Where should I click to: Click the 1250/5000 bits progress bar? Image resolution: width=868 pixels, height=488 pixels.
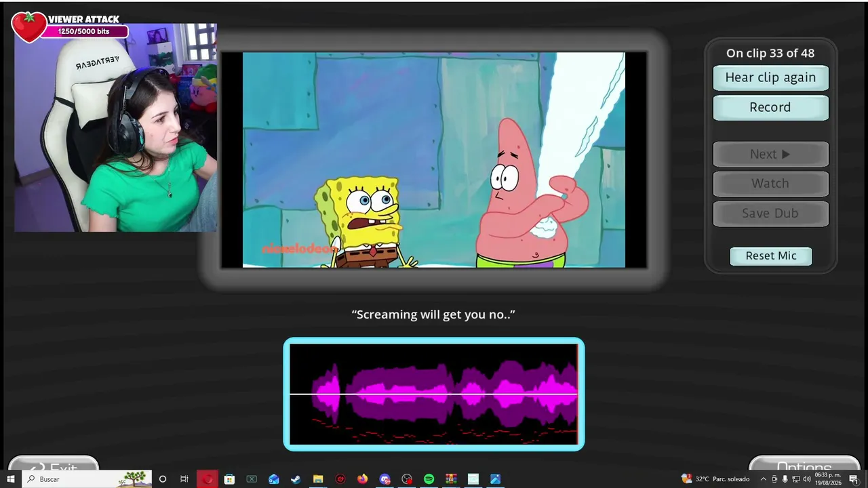coord(83,31)
